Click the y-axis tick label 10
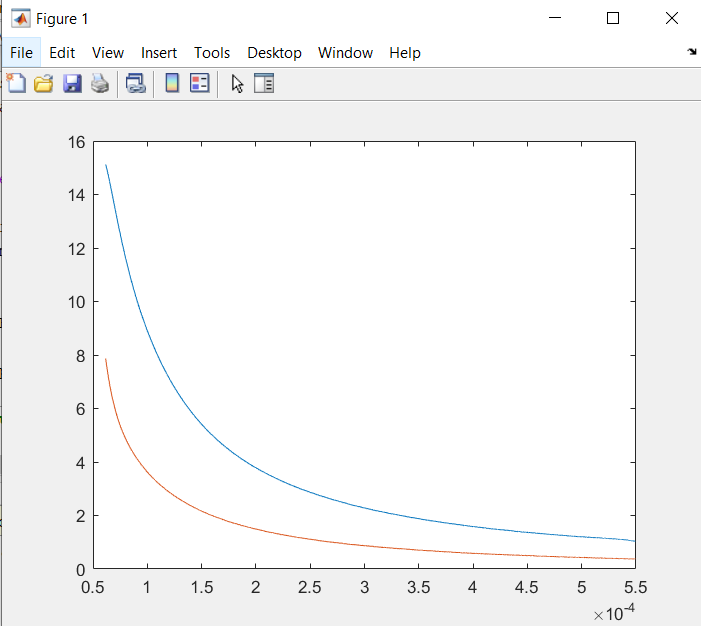The height and width of the screenshot is (626, 701). point(76,302)
